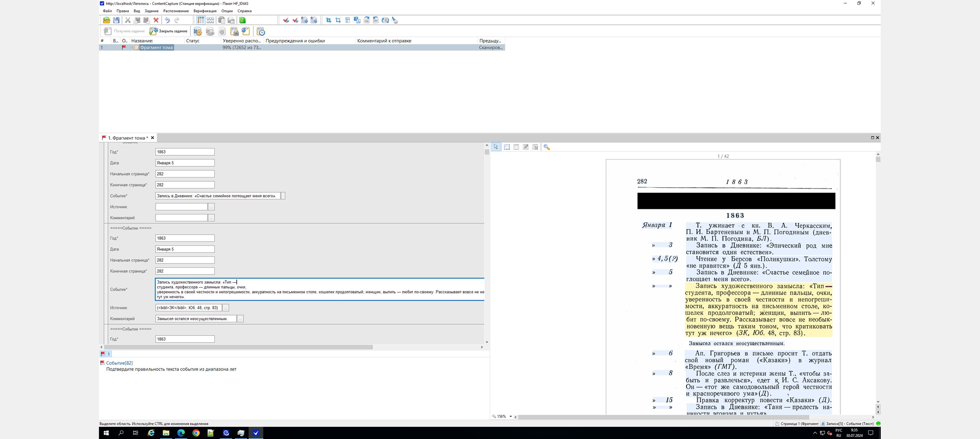Click the task history clock icon
This screenshot has width=980, height=439.
coord(261,31)
